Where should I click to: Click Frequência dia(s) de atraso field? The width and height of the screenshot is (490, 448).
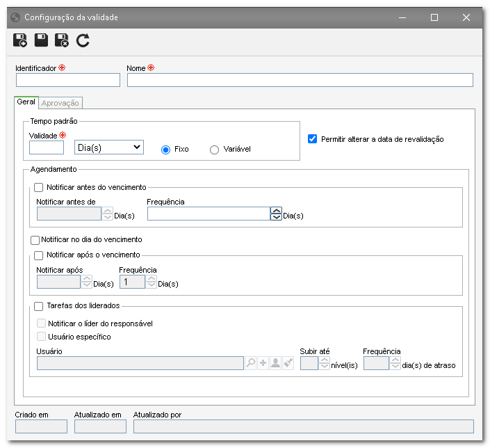pyautogui.click(x=377, y=363)
